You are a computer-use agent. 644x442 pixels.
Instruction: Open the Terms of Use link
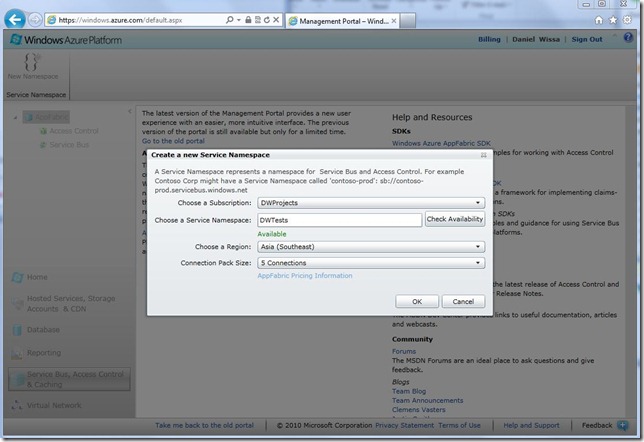point(459,425)
